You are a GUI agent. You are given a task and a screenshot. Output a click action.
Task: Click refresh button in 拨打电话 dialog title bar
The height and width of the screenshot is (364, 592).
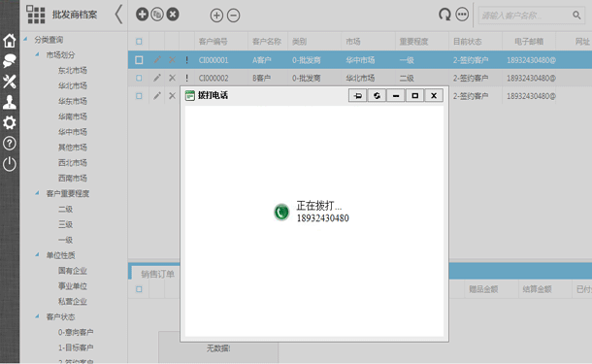[x=377, y=95]
